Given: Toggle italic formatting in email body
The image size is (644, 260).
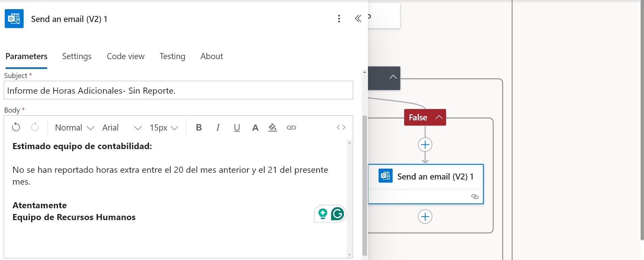Looking at the screenshot, I should click(218, 127).
